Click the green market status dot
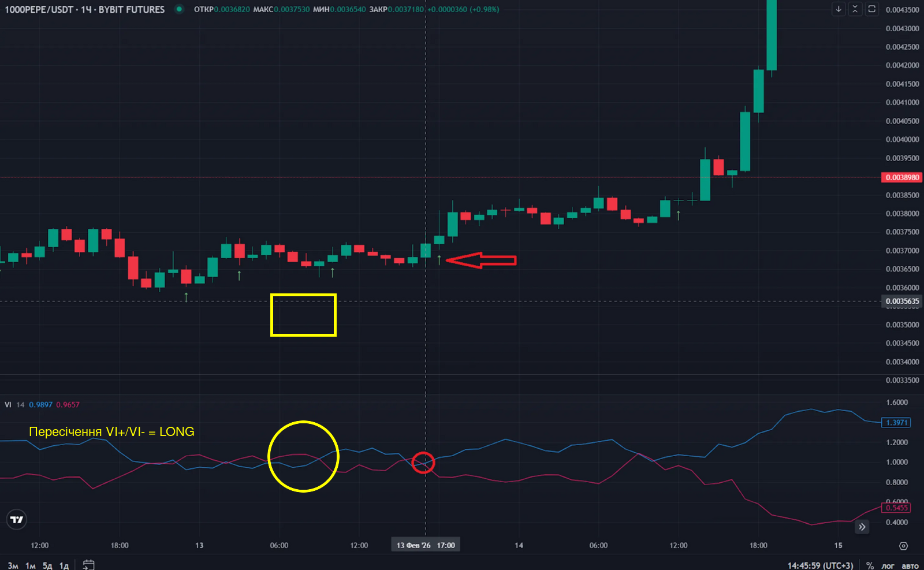This screenshot has height=570, width=924. click(179, 9)
